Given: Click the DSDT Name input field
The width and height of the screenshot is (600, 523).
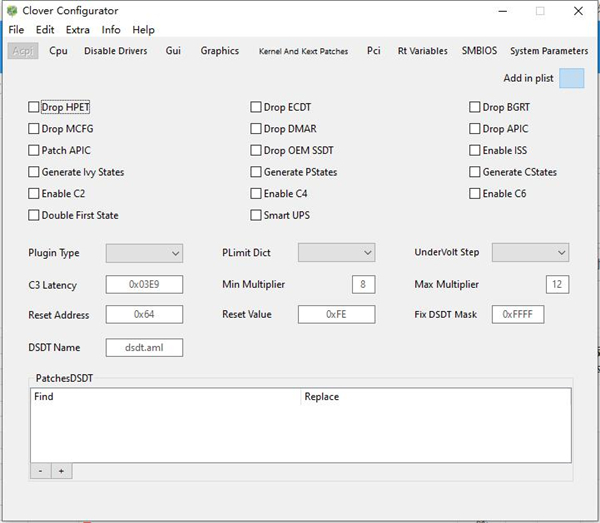Looking at the screenshot, I should [x=144, y=348].
